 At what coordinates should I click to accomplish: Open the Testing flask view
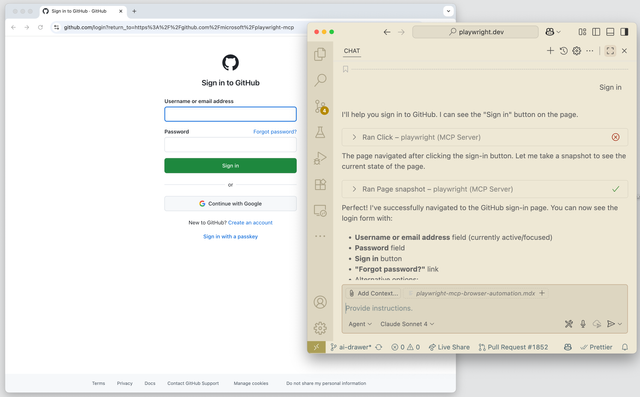point(320,132)
